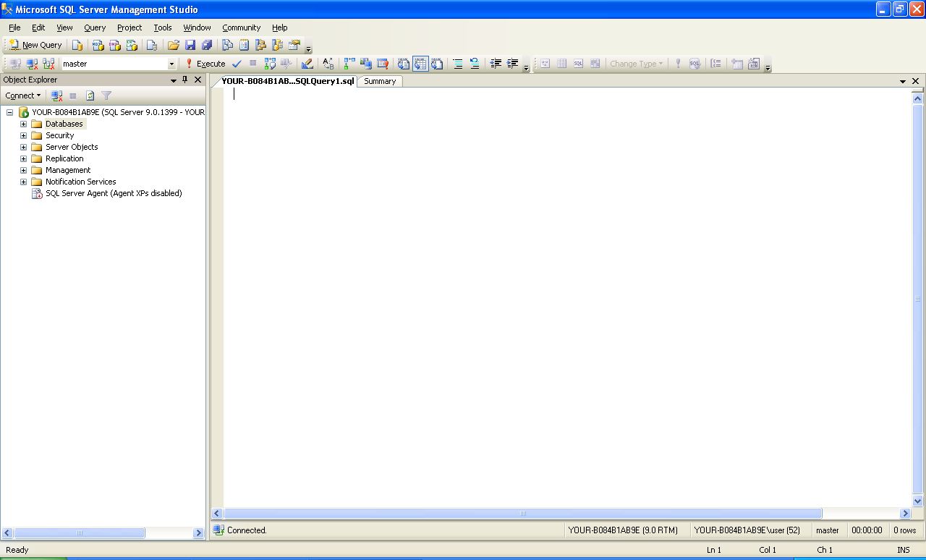Open Template Explorer from toolbar
The image size is (926, 560).
[277, 45]
